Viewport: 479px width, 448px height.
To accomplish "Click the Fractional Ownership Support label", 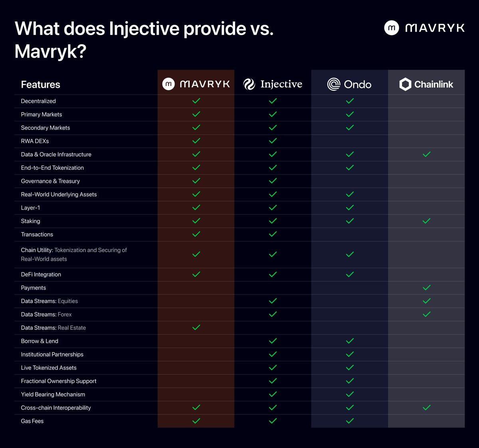I will pos(59,381).
